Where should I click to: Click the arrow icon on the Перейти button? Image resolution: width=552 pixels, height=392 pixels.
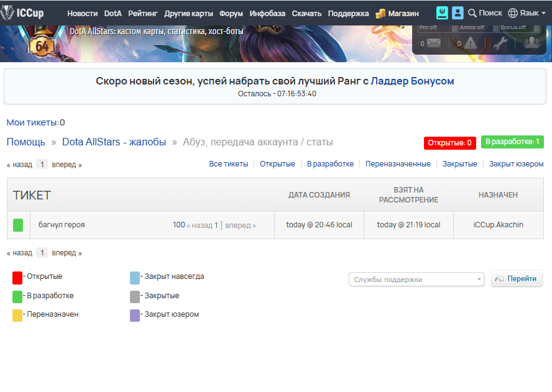click(x=499, y=279)
